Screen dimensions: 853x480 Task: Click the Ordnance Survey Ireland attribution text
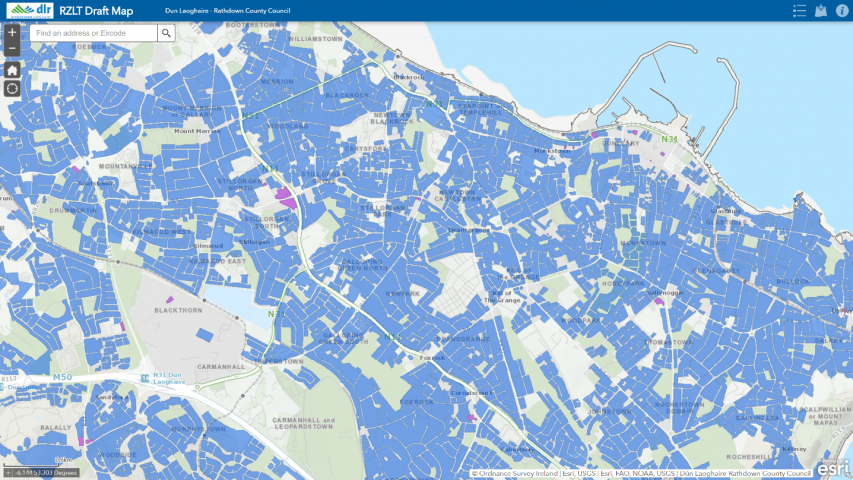point(514,474)
